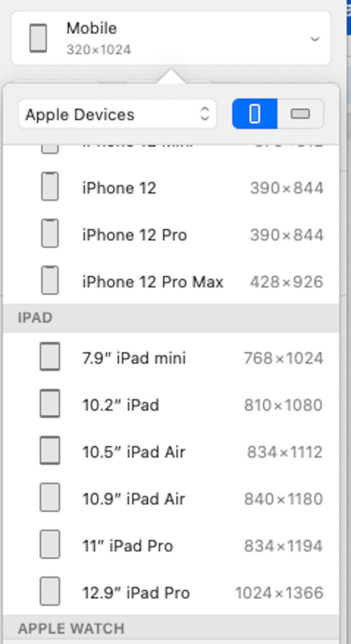The height and width of the screenshot is (644, 351).
Task: Click the APPLE WATCH section header
Action: click(x=71, y=628)
